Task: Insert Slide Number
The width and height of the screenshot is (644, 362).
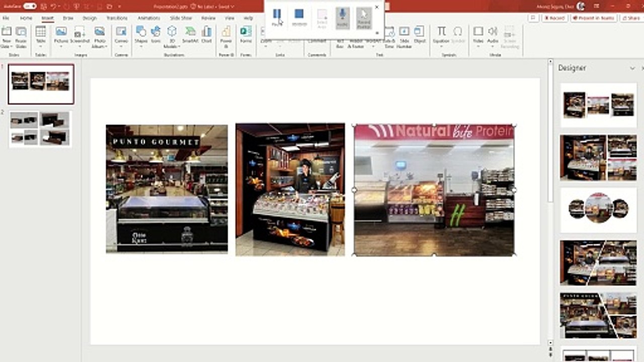Action: tap(404, 37)
